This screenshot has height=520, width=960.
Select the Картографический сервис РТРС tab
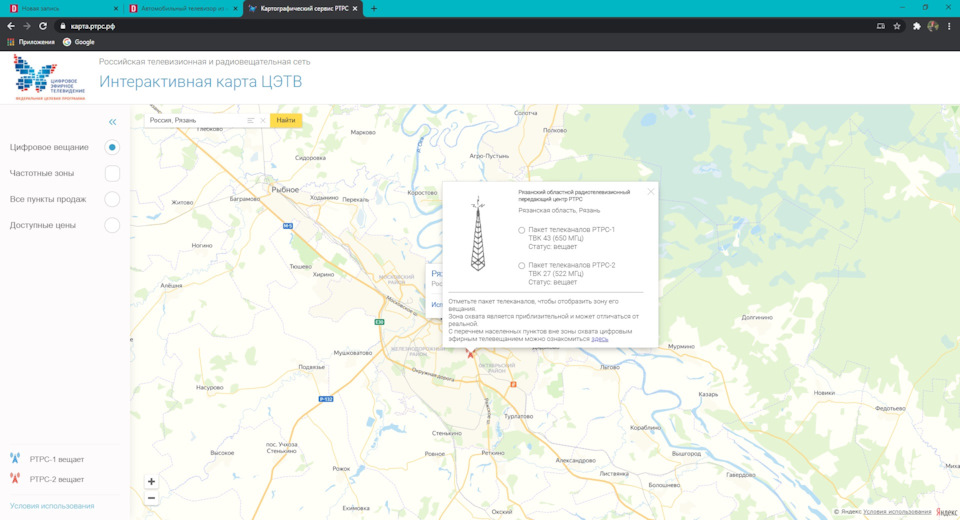point(303,9)
